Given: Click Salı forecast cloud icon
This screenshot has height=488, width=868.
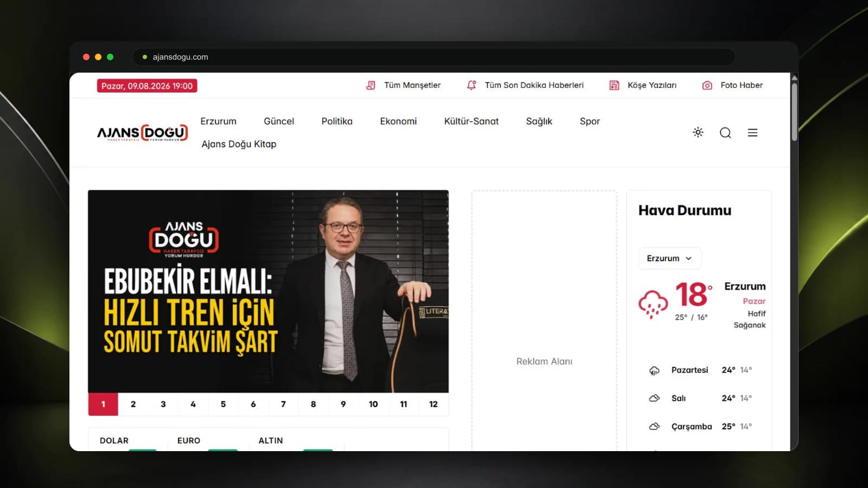Looking at the screenshot, I should tap(654, 398).
